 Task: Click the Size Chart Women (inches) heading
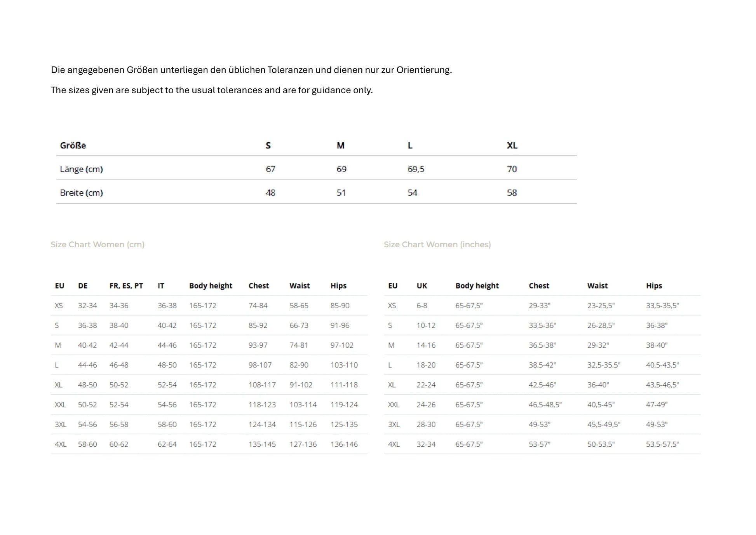(x=437, y=245)
